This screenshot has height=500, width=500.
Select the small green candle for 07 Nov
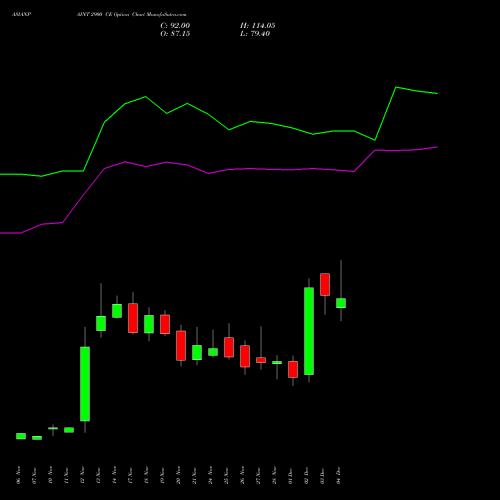[37, 438]
